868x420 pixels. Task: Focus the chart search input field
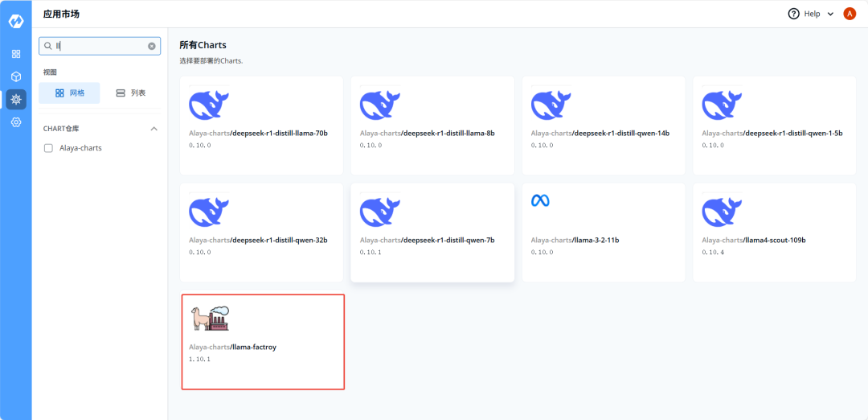pyautogui.click(x=100, y=46)
